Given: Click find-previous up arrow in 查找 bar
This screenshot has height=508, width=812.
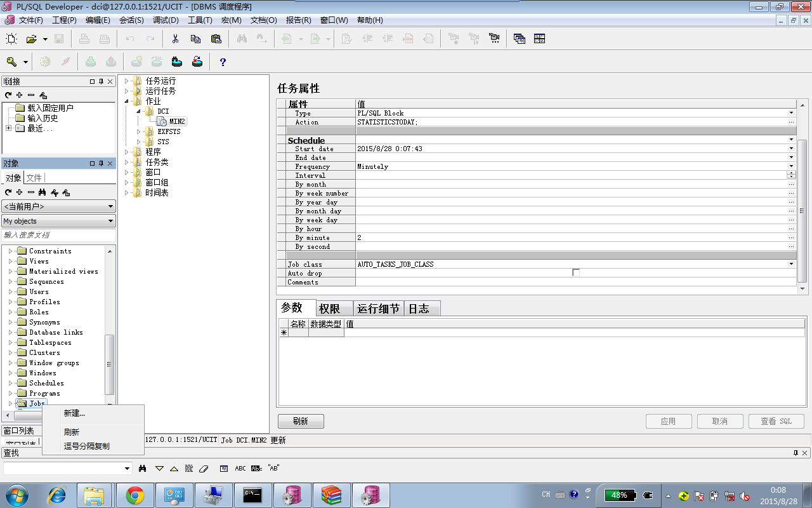Looking at the screenshot, I should [174, 468].
